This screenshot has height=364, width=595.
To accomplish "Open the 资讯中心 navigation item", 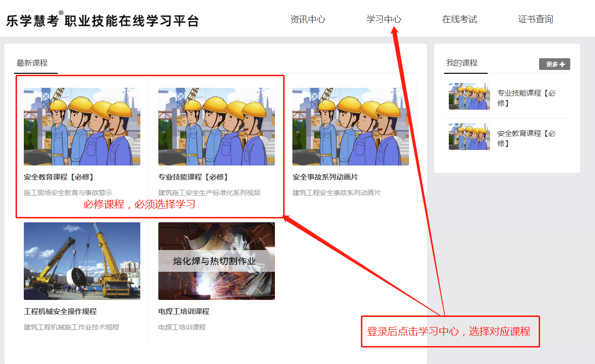I will click(x=307, y=19).
